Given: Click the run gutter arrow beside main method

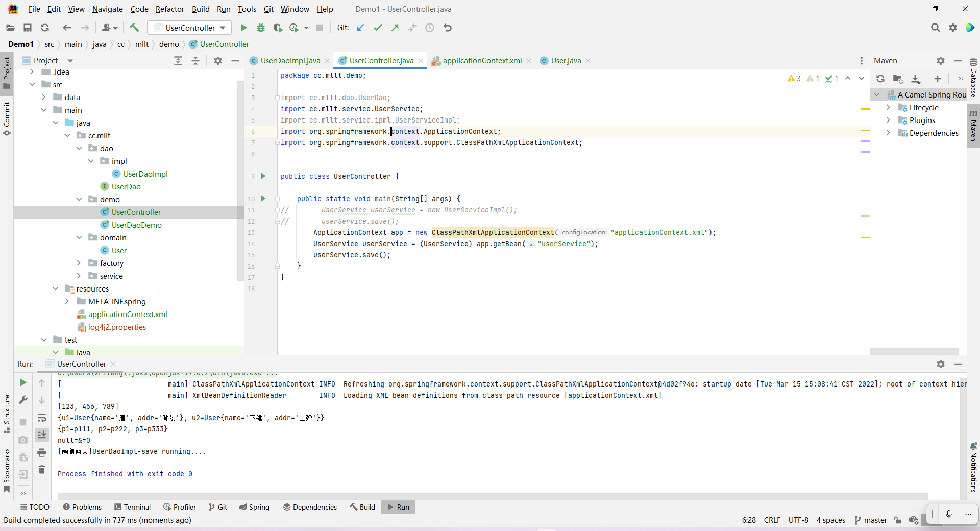Looking at the screenshot, I should coord(263,198).
